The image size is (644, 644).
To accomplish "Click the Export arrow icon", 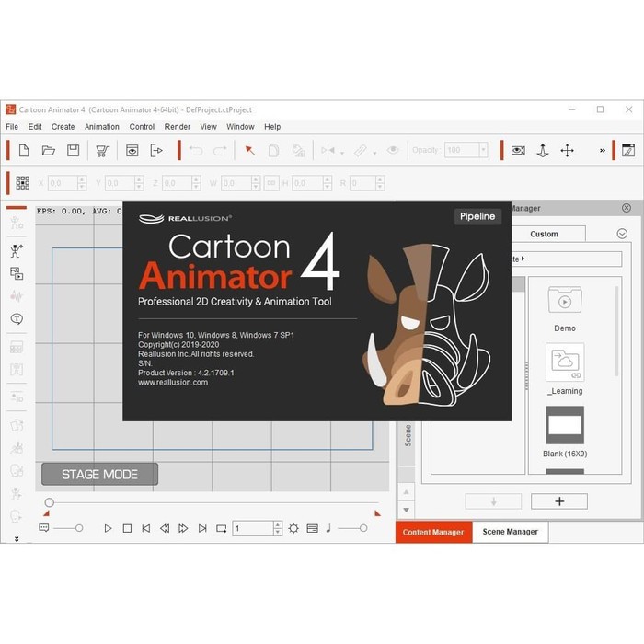I will point(156,151).
